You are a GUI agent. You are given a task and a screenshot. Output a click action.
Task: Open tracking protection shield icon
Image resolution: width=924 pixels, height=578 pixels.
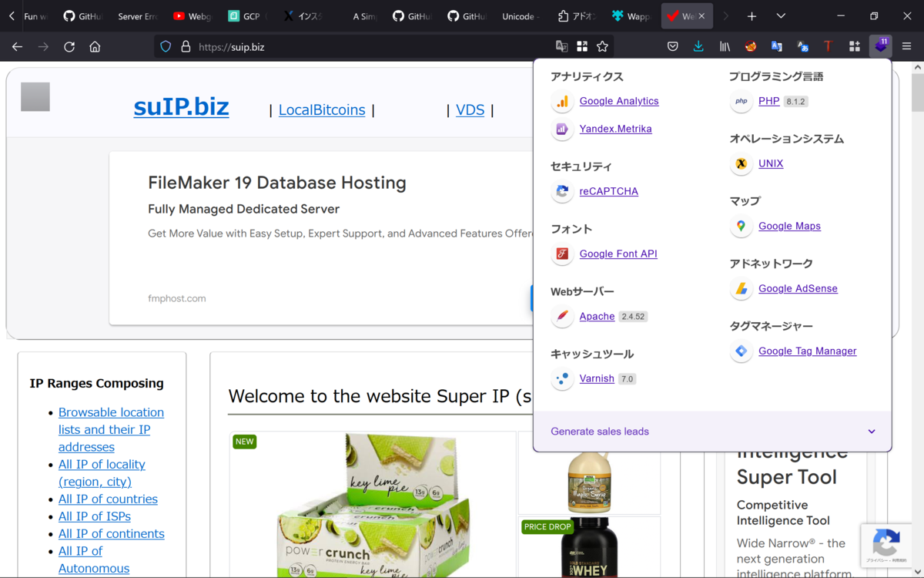point(166,47)
